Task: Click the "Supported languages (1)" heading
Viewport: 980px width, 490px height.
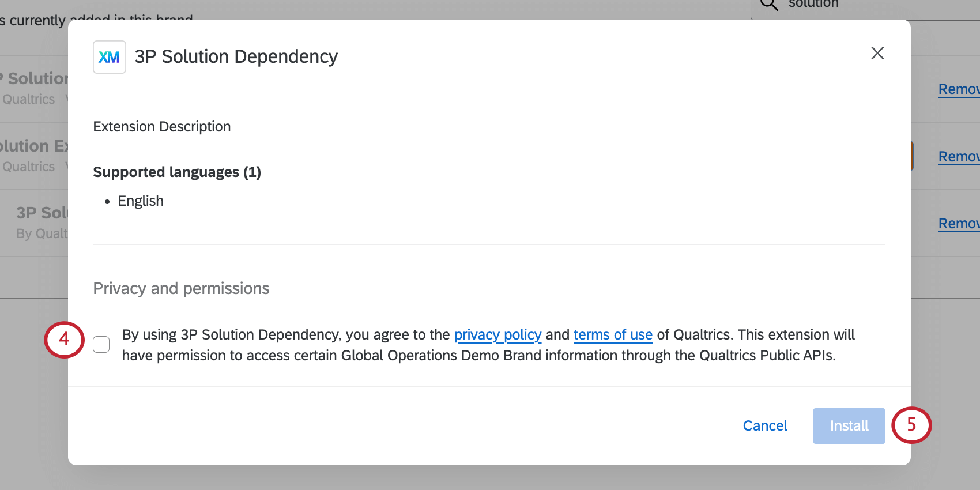Action: [x=177, y=172]
